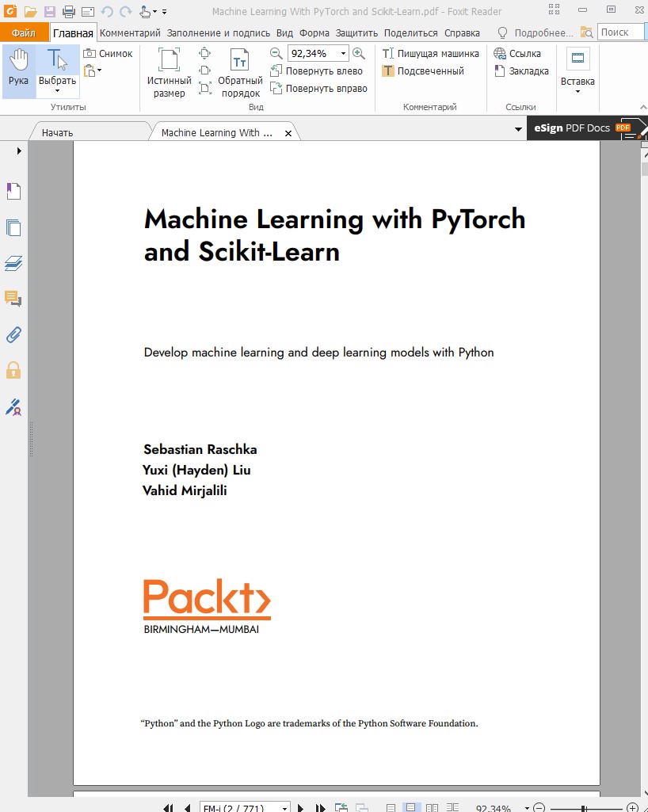Click the zoom in magnifier icon

pyautogui.click(x=359, y=53)
